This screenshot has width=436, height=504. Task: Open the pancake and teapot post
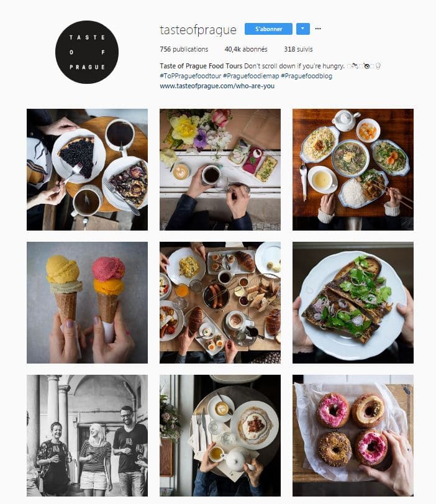[220, 436]
